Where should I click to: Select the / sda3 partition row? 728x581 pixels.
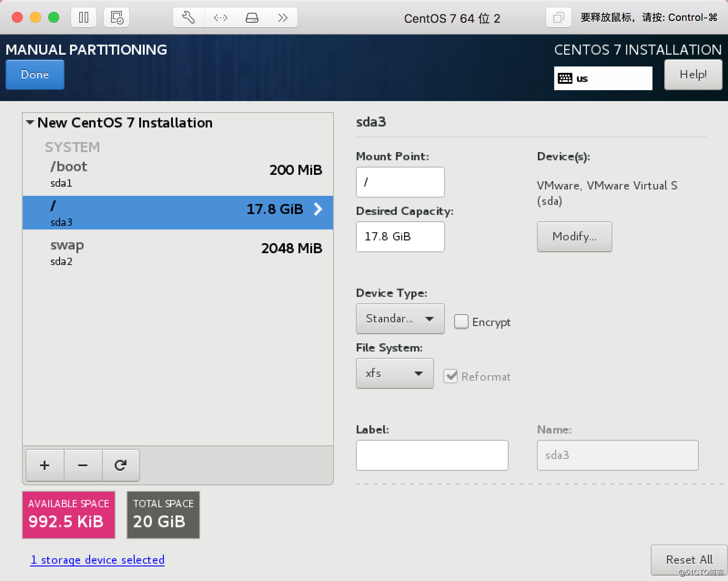click(178, 213)
